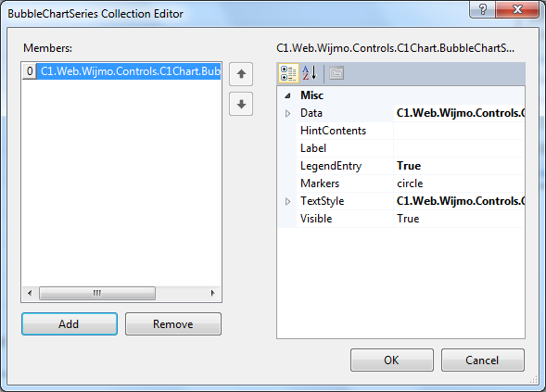Select the Data property name
546x392 pixels.
pyautogui.click(x=311, y=113)
